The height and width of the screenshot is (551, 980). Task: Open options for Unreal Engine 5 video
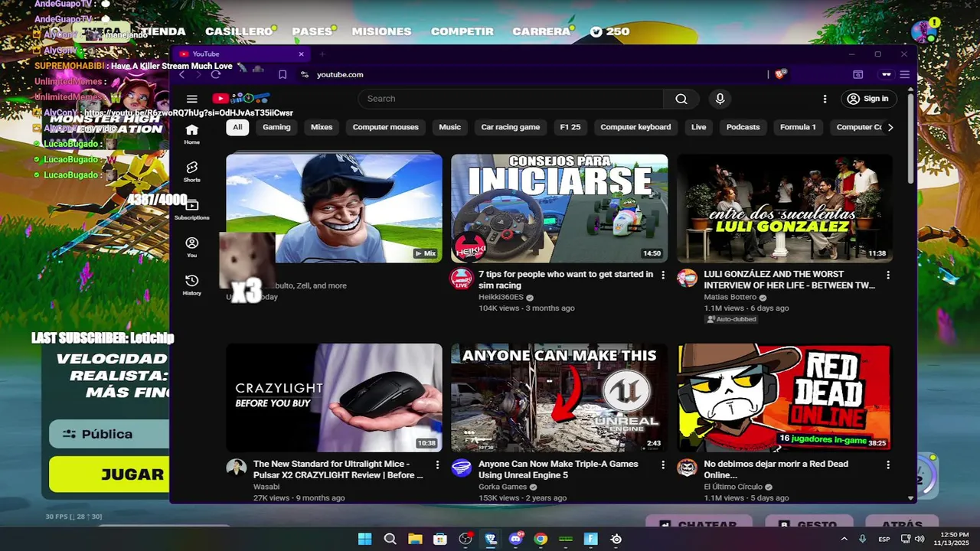663,465
